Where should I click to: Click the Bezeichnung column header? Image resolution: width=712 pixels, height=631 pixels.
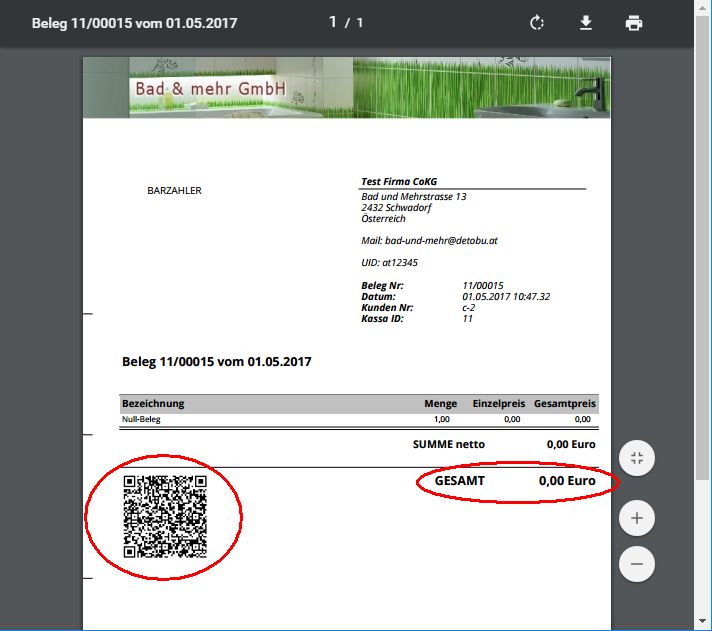[153, 404]
